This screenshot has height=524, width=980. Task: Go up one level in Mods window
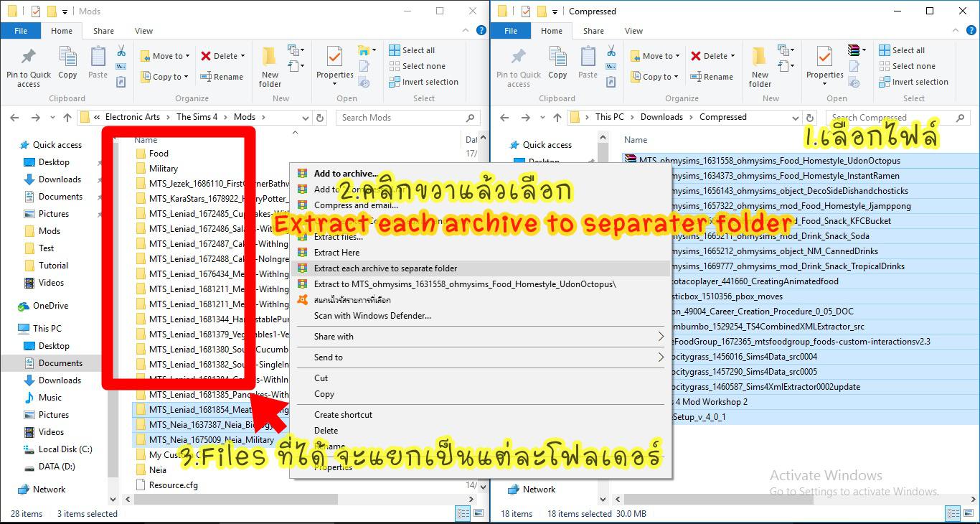point(67,118)
